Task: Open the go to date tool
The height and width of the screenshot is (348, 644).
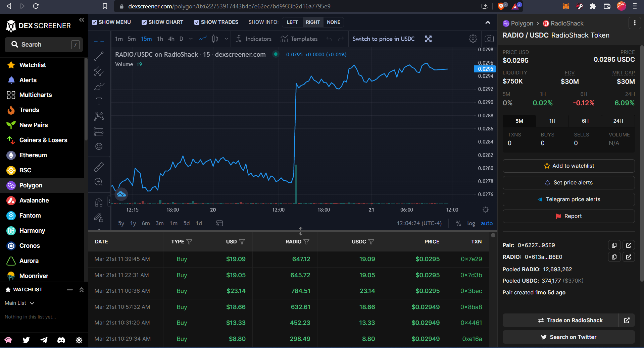Action: (x=219, y=223)
